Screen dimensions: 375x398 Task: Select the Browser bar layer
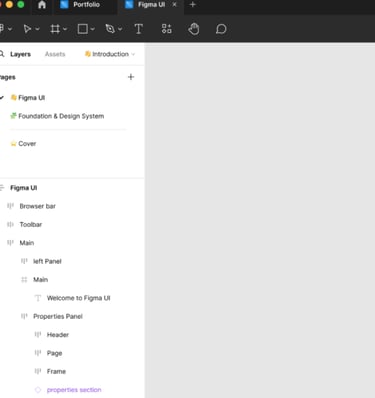(37, 206)
